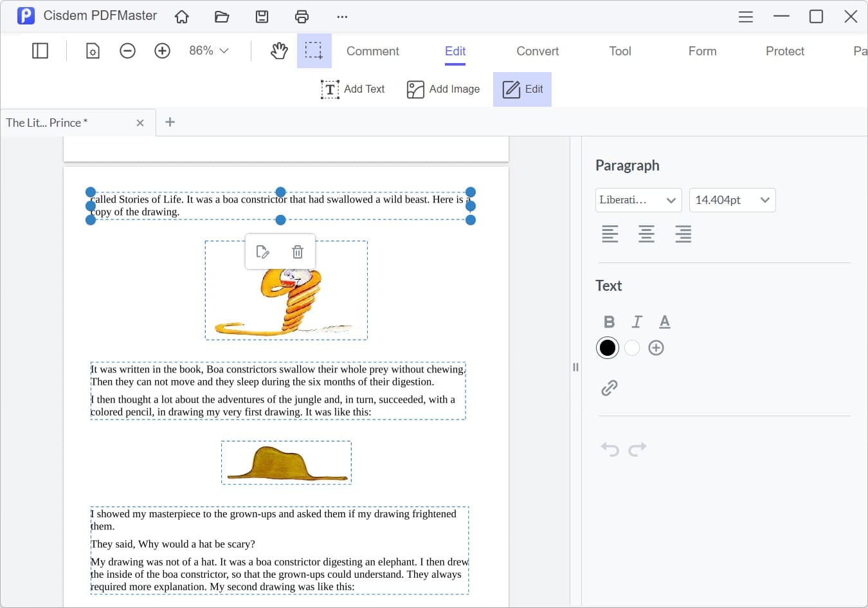This screenshot has height=608, width=868.
Task: Toggle bold formatting in the Text panel
Action: click(608, 321)
